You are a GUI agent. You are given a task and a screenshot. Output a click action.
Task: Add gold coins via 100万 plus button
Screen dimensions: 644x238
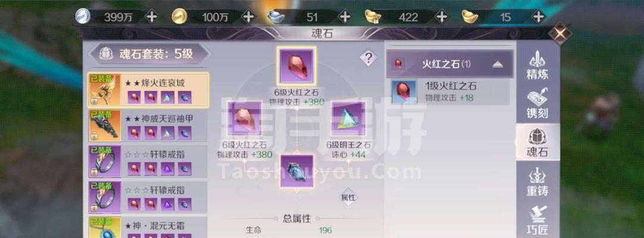tap(247, 17)
